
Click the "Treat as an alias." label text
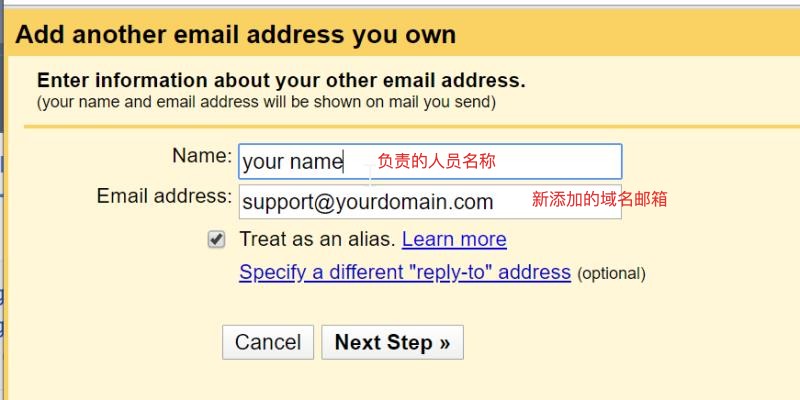(317, 239)
